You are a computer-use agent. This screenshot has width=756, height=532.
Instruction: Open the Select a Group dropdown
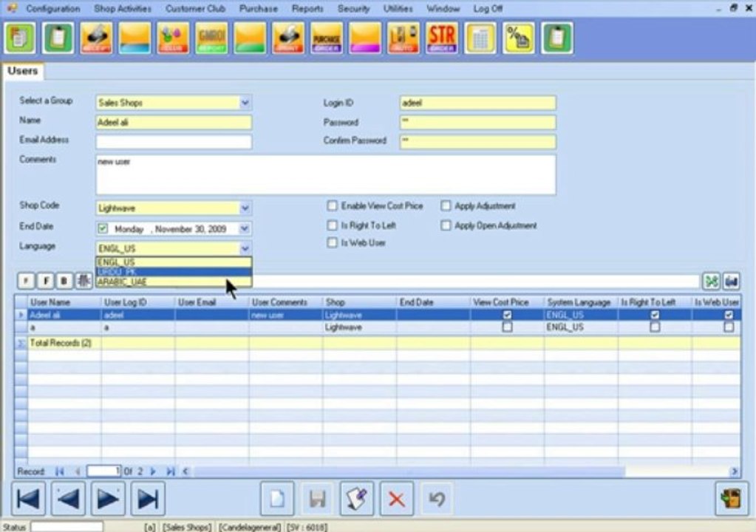[x=245, y=103]
